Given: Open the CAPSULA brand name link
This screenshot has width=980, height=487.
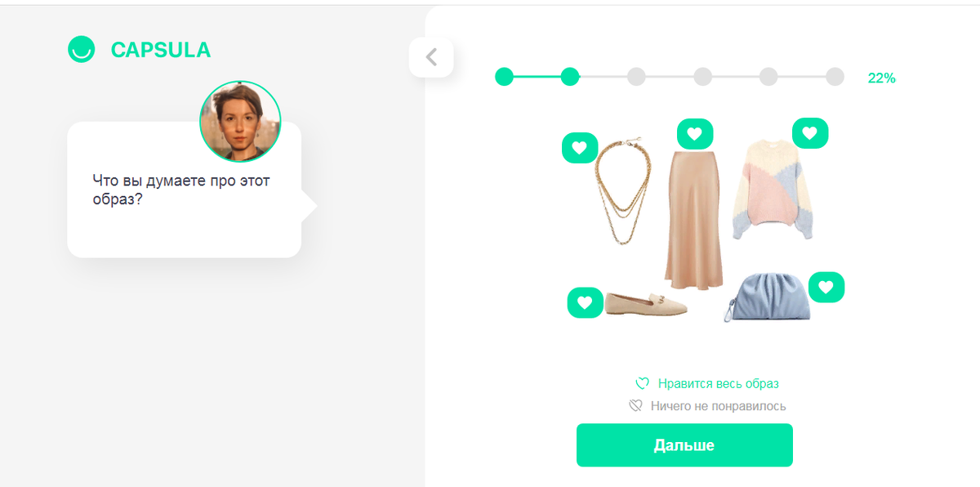Looking at the screenshot, I should coord(161,51).
